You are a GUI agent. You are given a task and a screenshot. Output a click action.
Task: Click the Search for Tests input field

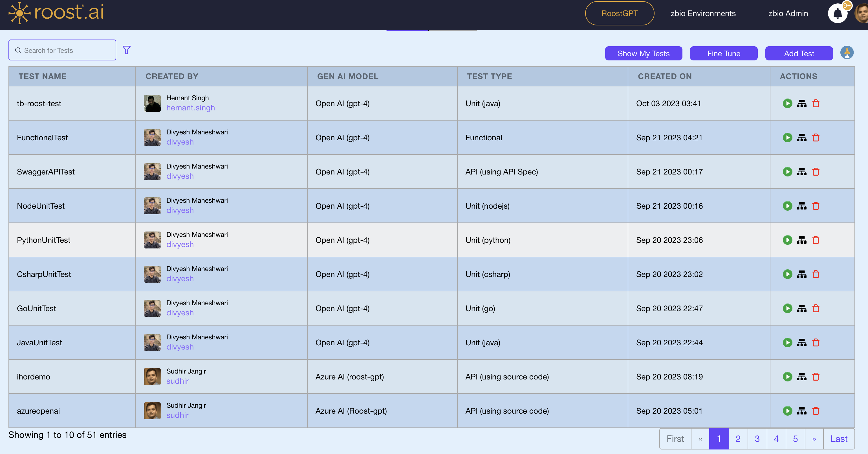click(62, 50)
